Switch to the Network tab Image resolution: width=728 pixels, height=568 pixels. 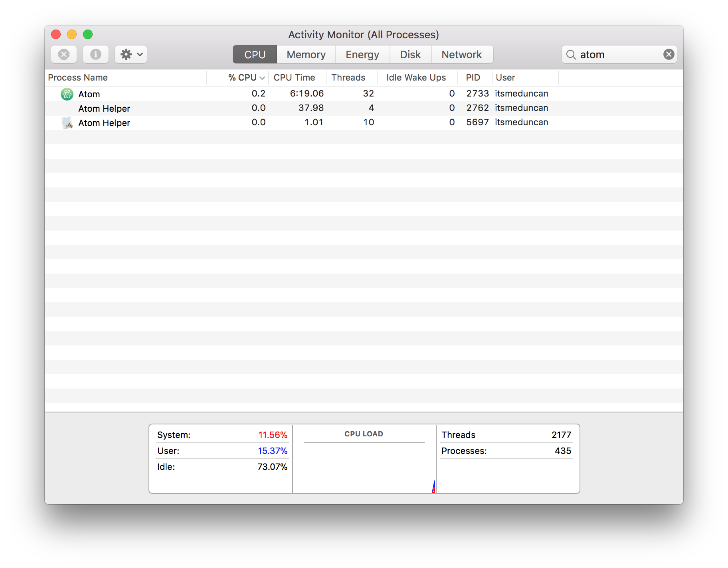pyautogui.click(x=462, y=54)
